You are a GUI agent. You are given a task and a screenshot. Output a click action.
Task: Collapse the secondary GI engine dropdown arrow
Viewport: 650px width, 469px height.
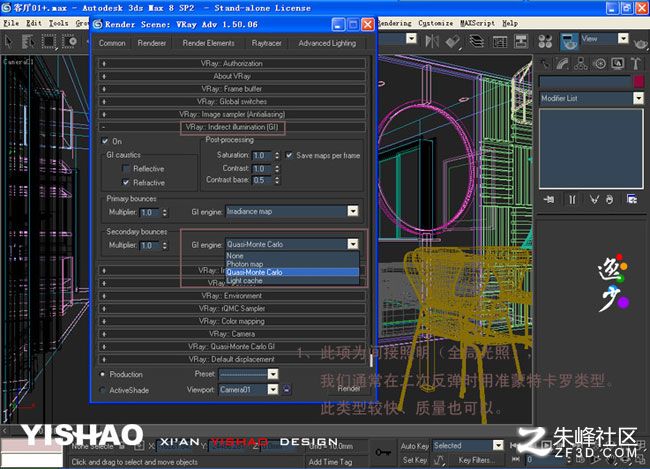353,244
